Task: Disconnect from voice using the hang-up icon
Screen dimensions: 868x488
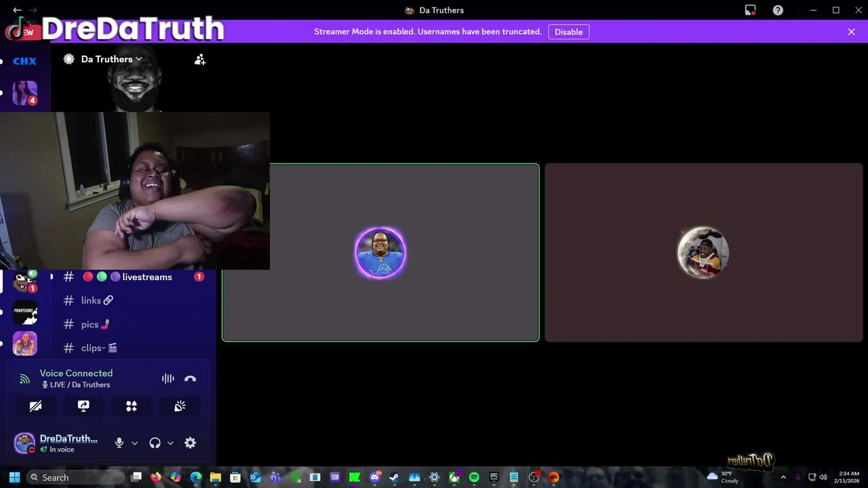Action: coord(190,379)
